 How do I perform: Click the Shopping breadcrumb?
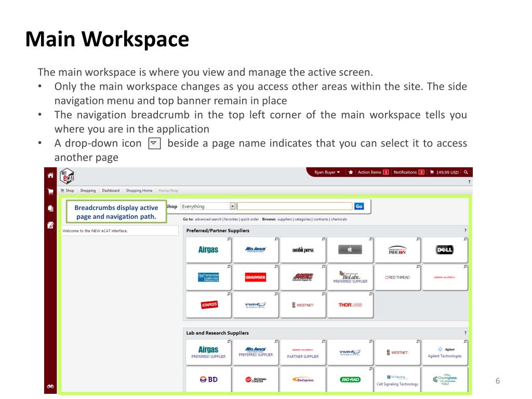88,191
